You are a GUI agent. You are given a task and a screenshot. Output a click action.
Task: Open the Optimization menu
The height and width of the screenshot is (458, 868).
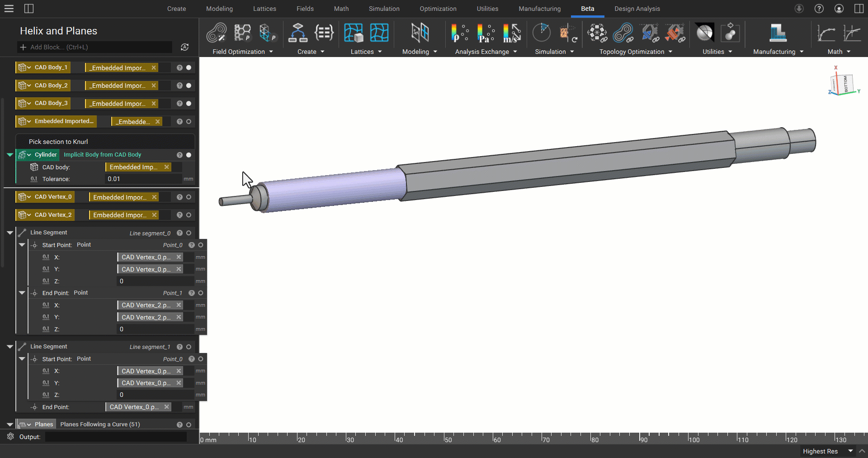(x=438, y=9)
